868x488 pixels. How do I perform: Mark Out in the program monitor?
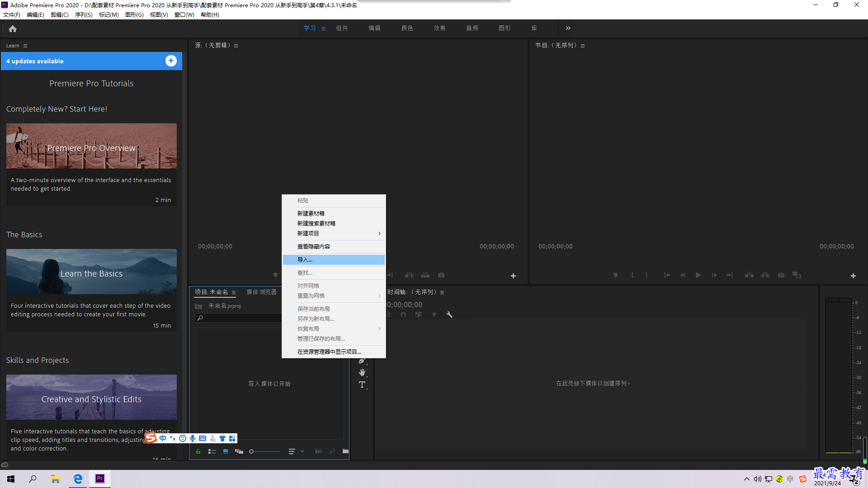click(646, 275)
